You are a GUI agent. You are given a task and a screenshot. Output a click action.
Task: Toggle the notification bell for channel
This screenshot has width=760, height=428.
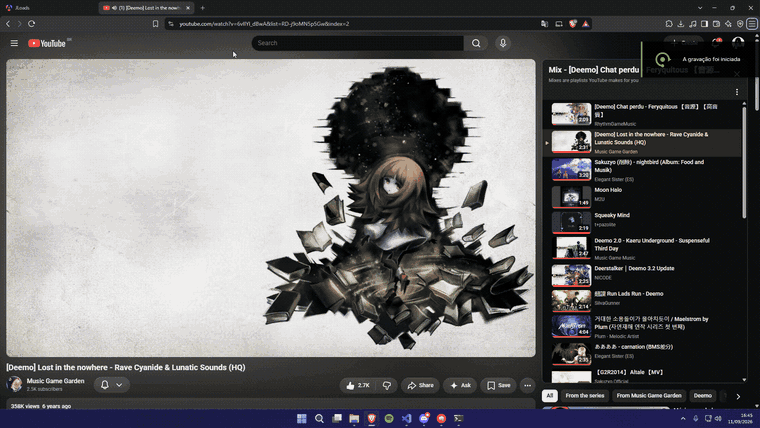pos(105,385)
